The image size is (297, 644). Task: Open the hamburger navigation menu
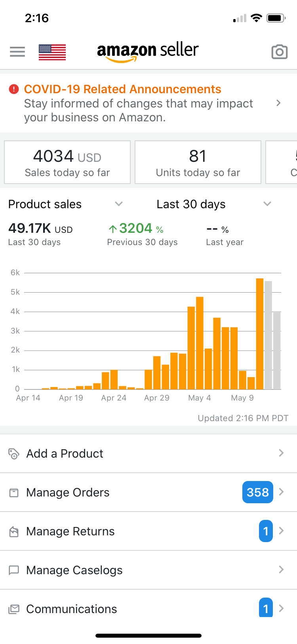click(17, 52)
